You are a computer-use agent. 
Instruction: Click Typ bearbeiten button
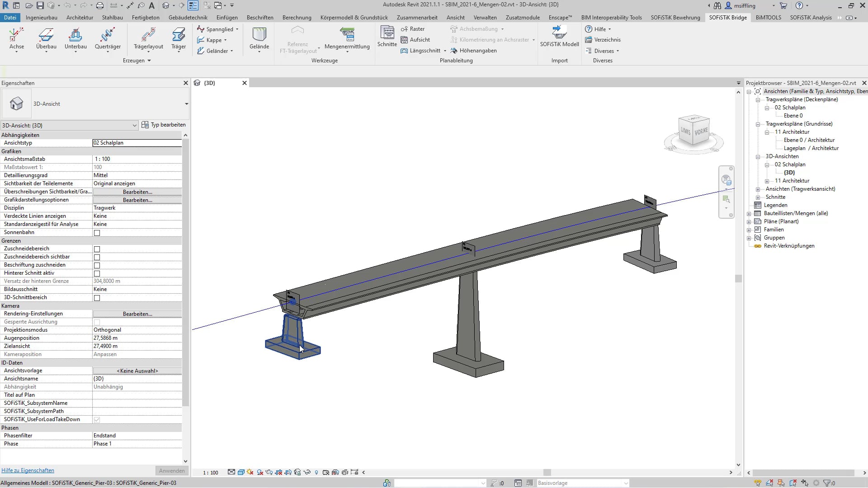pos(164,125)
